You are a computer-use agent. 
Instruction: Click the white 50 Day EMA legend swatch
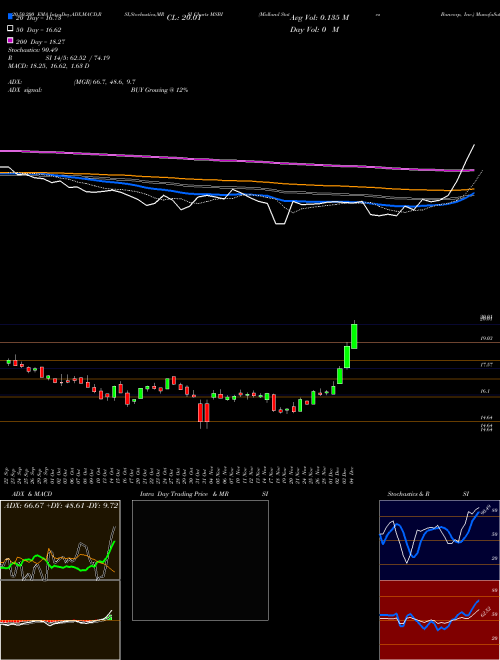point(10,28)
